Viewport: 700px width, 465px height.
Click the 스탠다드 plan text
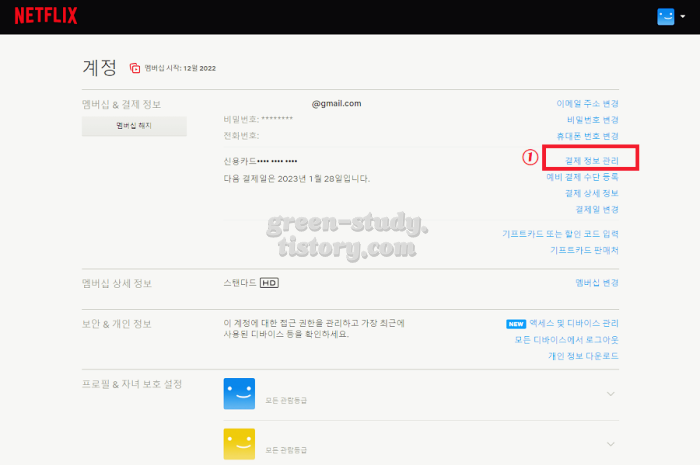[240, 282]
